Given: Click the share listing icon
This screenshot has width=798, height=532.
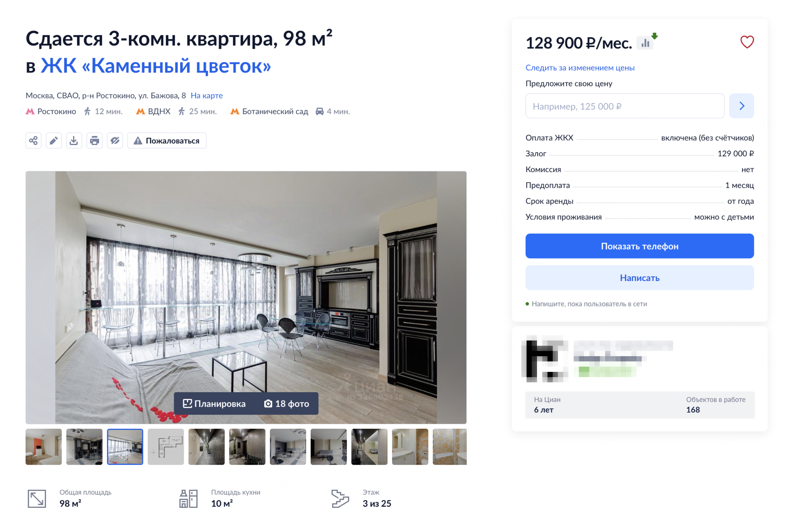Looking at the screenshot, I should [33, 141].
